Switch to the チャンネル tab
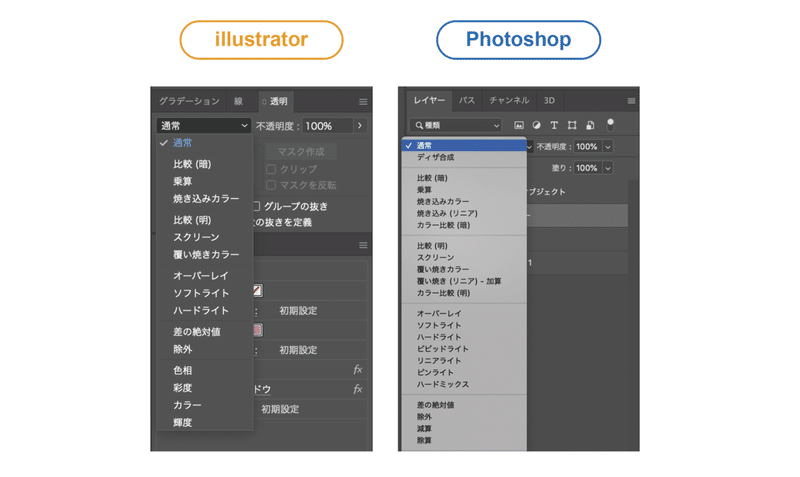The height and width of the screenshot is (477, 800). [509, 101]
